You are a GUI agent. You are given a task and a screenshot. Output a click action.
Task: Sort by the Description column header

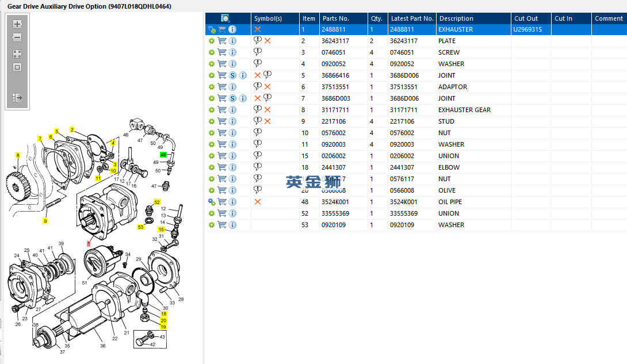pos(473,18)
